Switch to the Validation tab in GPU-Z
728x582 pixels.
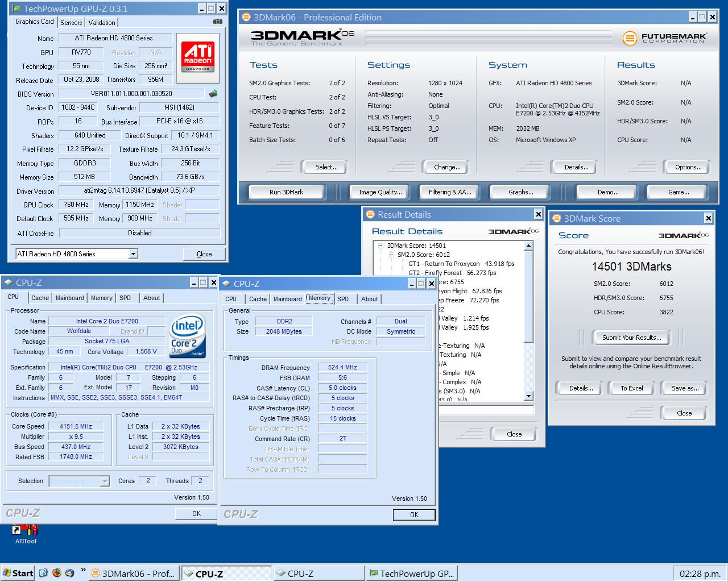tap(102, 22)
